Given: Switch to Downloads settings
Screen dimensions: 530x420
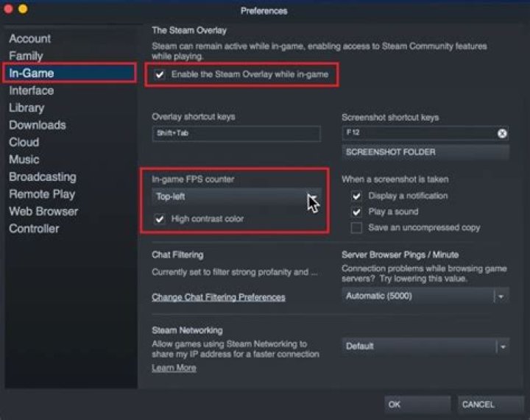Looking at the screenshot, I should point(38,125).
